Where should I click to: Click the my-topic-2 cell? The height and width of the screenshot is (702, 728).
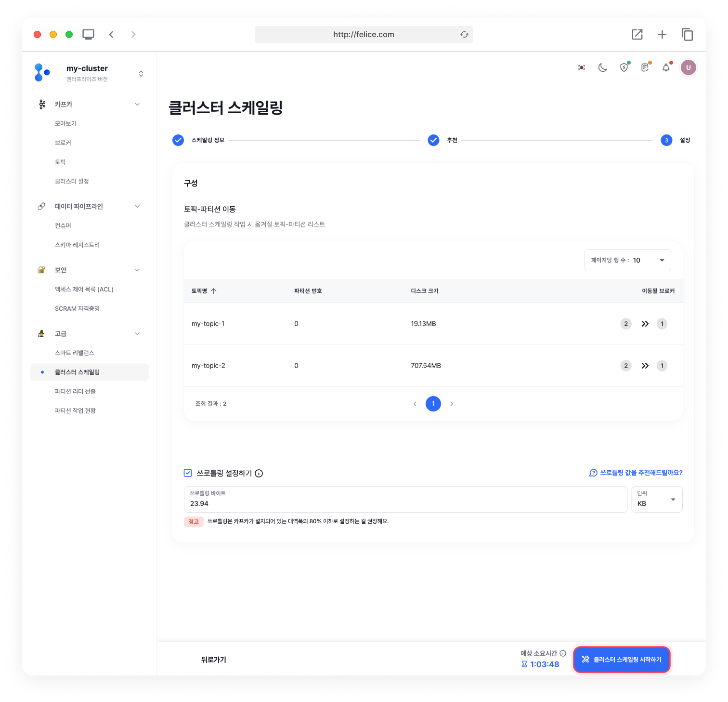208,366
